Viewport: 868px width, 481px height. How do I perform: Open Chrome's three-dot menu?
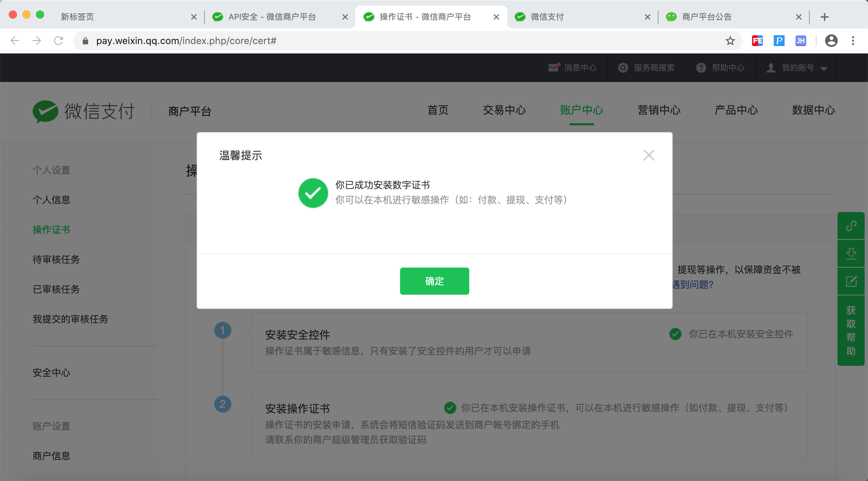[853, 41]
